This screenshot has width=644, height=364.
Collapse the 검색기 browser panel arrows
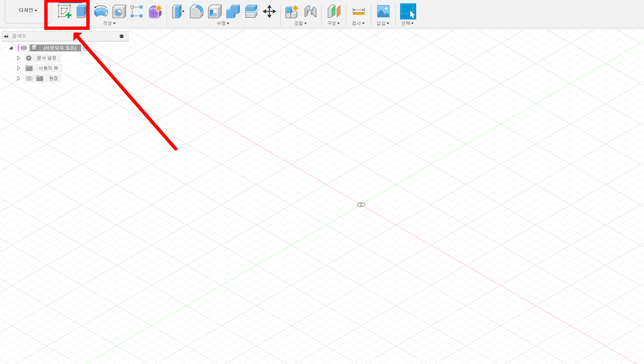pos(6,36)
